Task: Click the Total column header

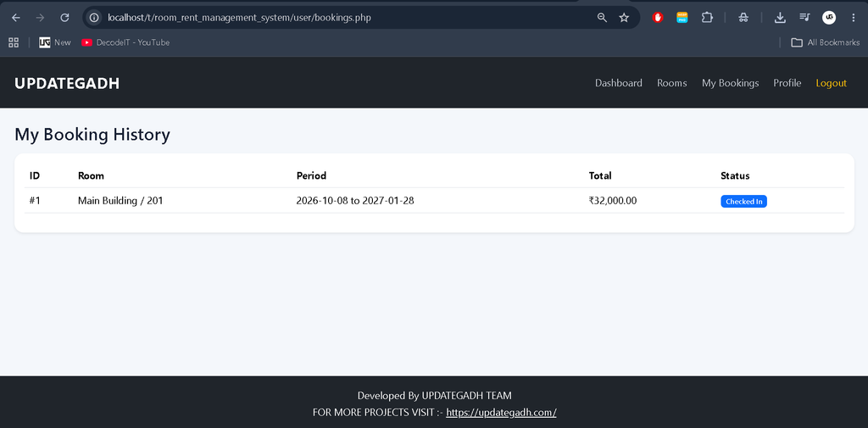Action: pyautogui.click(x=600, y=175)
